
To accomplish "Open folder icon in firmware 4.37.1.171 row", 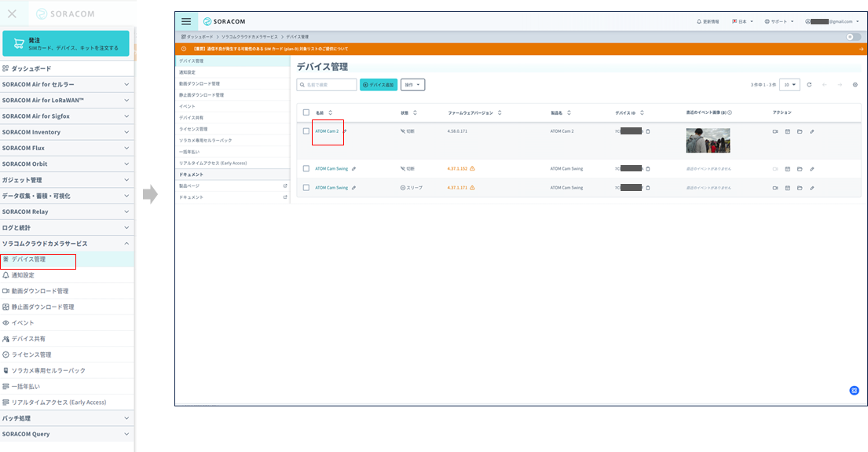I will (x=800, y=188).
